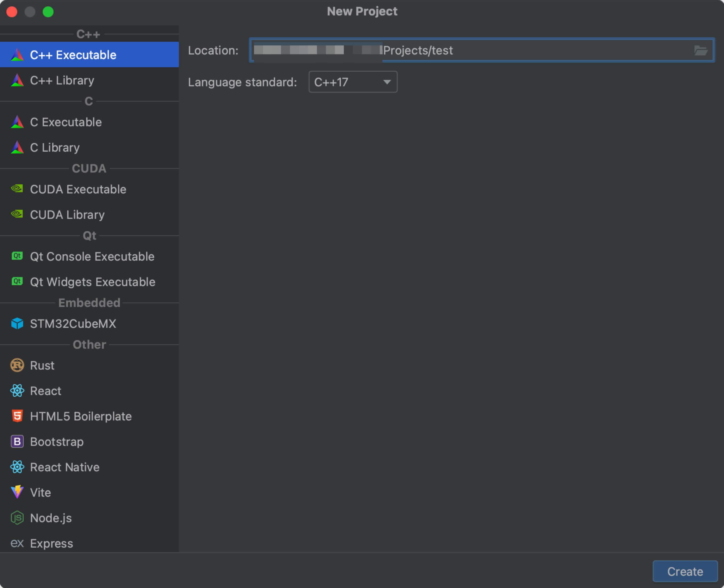The width and height of the screenshot is (724, 588).
Task: Select the Rust project icon
Action: click(x=17, y=366)
